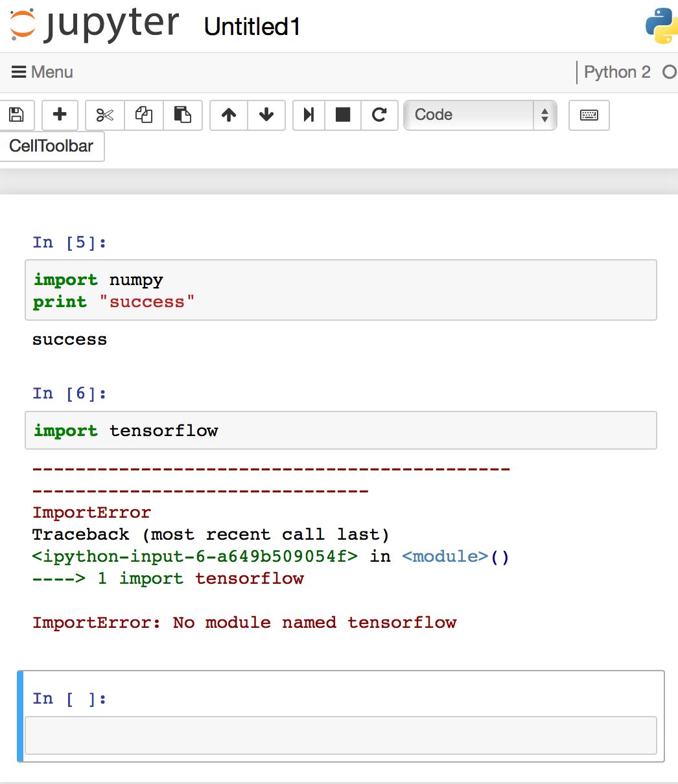Rename the notebook title Untitled1
The width and height of the screenshot is (678, 784).
tap(252, 27)
